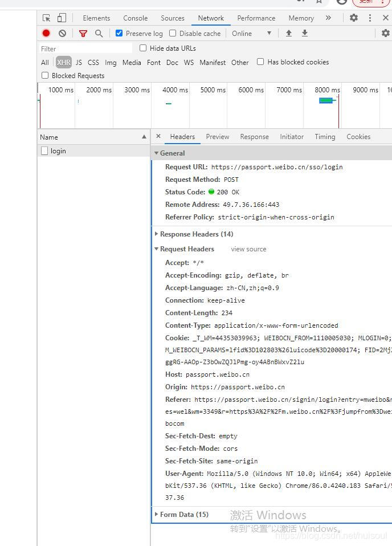Toggle the device toolbar icon
The height and width of the screenshot is (546, 392).
62,18
